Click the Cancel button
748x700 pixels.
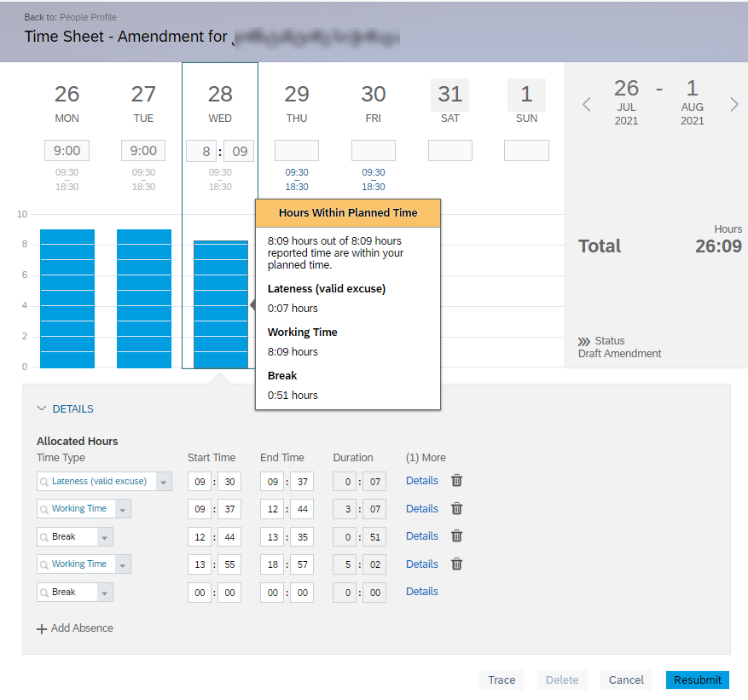(626, 680)
